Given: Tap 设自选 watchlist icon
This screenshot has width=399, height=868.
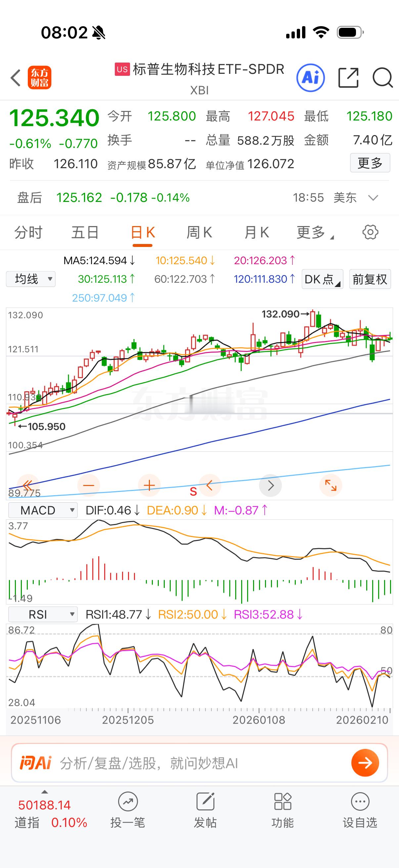Looking at the screenshot, I should (x=360, y=801).
